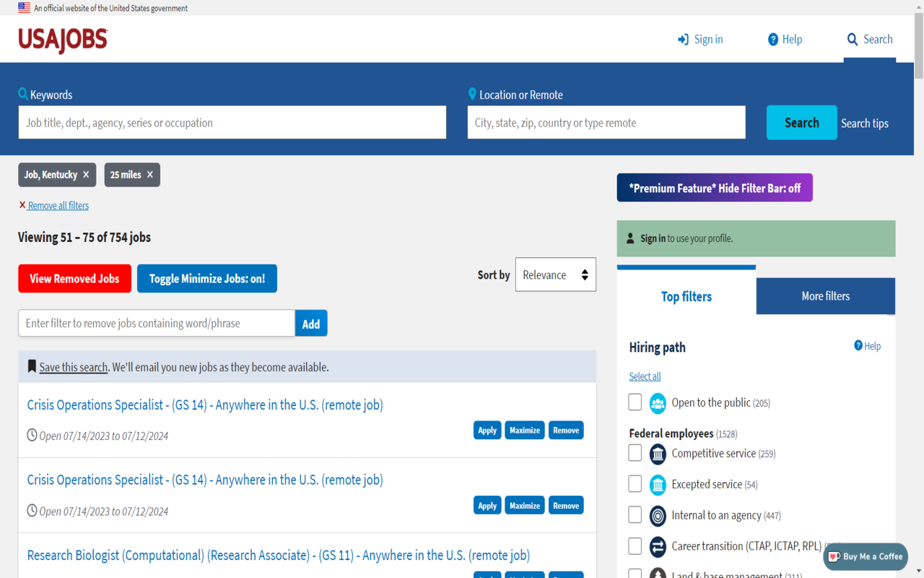Click the red X icon before Remove all filters

click(22, 205)
